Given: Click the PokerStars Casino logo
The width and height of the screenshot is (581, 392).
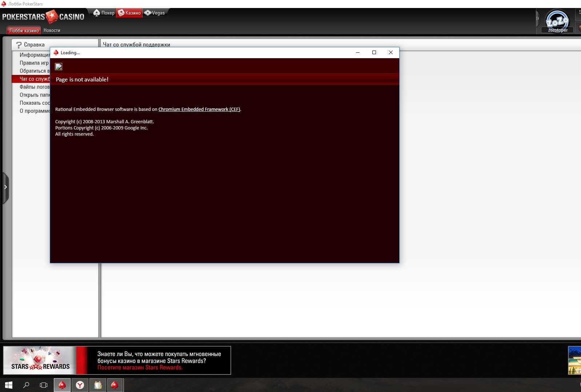Looking at the screenshot, I should (x=43, y=16).
